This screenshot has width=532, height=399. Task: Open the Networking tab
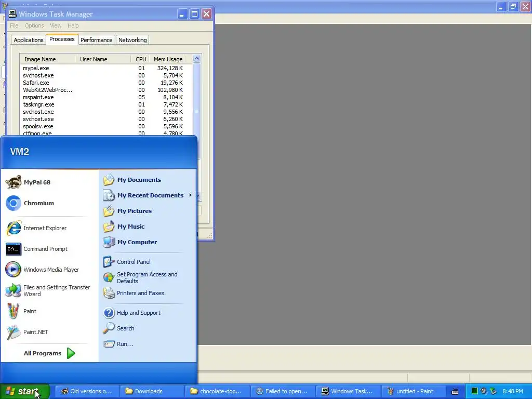pos(132,40)
